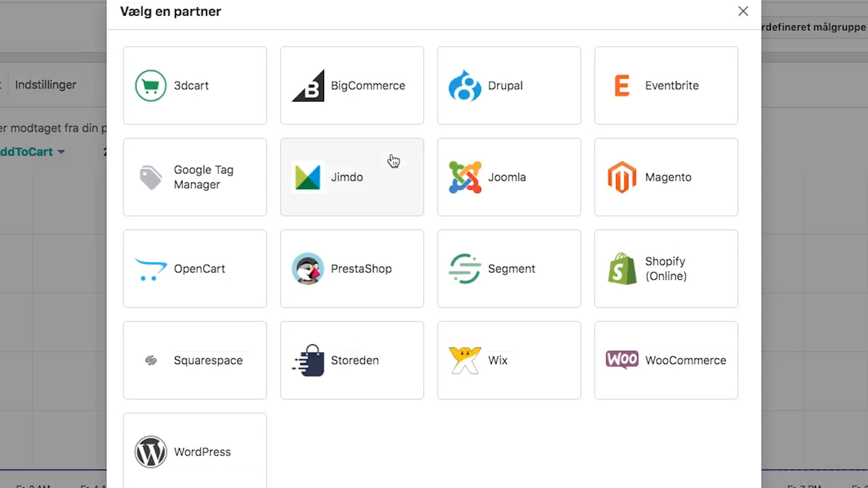Switch to the Indstillinger tab

[46, 85]
